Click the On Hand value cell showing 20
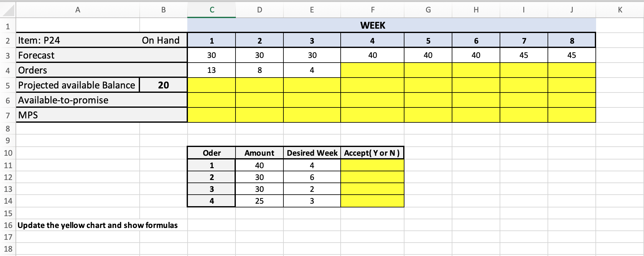 pyautogui.click(x=163, y=85)
